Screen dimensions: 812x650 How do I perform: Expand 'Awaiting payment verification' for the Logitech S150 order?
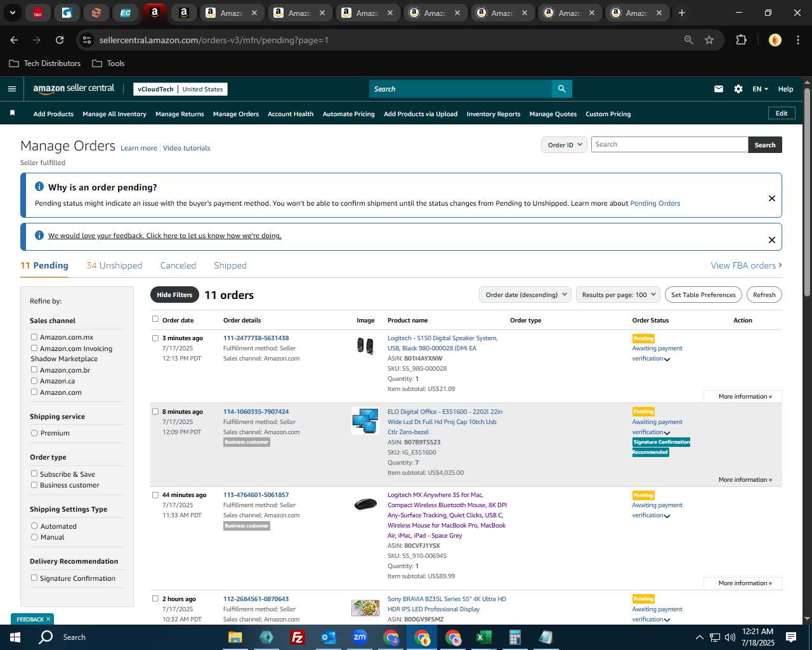667,359
